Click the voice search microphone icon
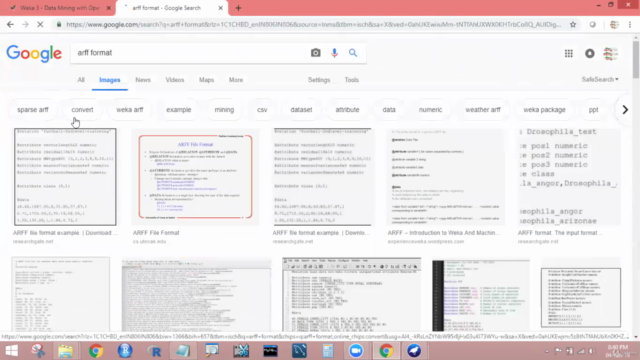Image resolution: width=640 pixels, height=360 pixels. tap(334, 53)
